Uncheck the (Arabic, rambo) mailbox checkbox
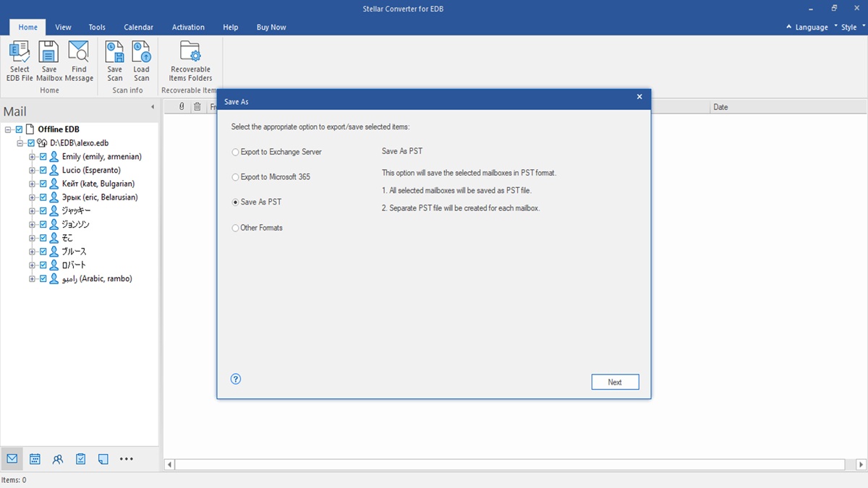 point(43,279)
